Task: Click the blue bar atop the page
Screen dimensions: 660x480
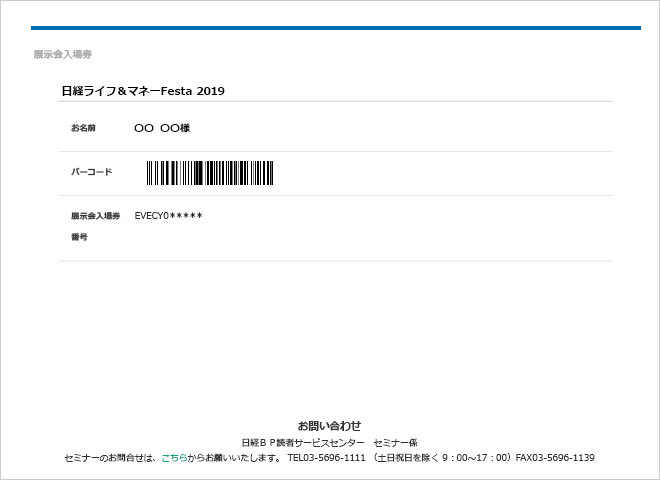Action: coord(335,28)
